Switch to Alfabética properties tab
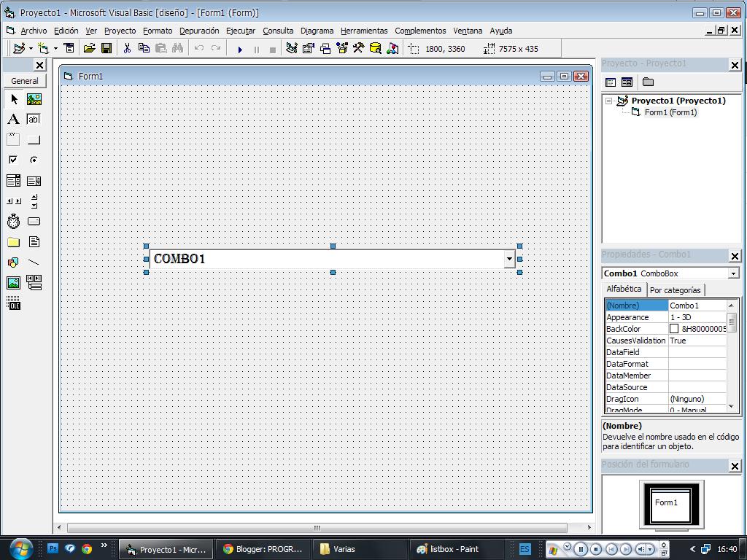This screenshot has height=560, width=747. tap(624, 289)
